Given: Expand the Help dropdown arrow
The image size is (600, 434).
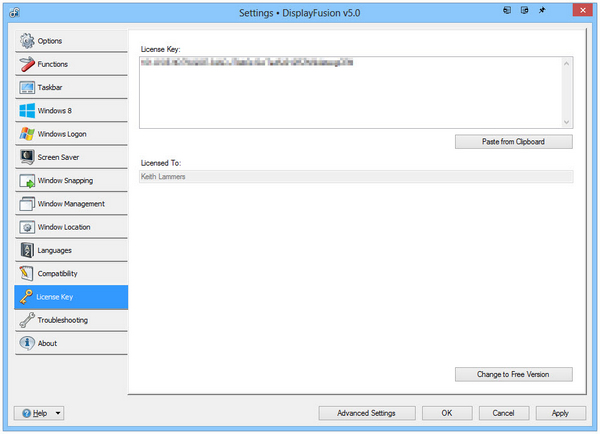Looking at the screenshot, I should click(58, 413).
